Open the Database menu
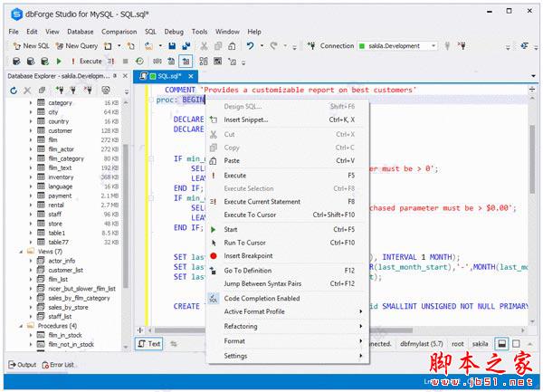This screenshot has width=543, height=392. pos(81,32)
